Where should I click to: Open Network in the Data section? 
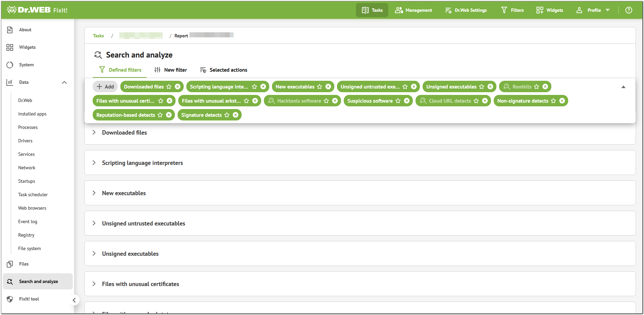[x=27, y=168]
